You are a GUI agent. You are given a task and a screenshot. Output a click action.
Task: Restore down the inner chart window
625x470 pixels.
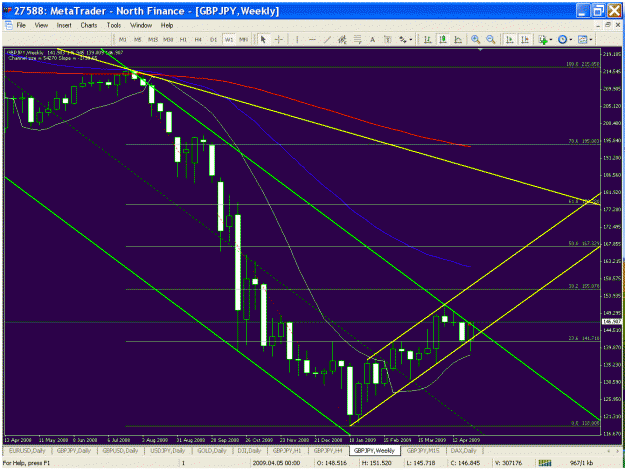(x=607, y=25)
